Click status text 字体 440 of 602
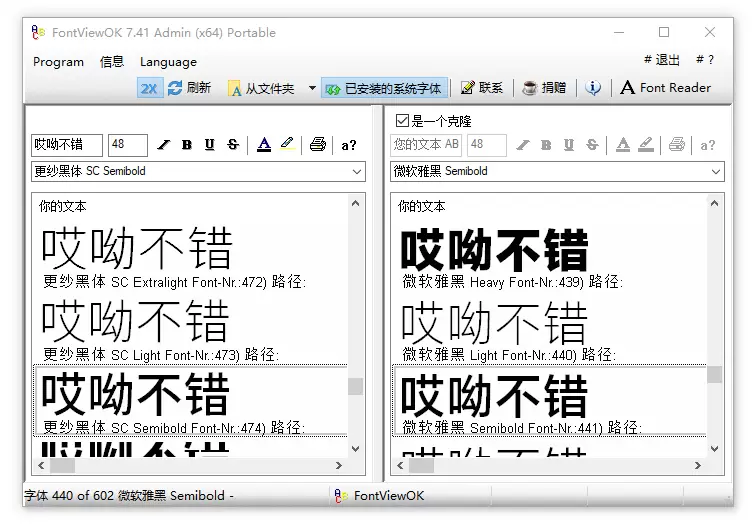This screenshot has height=526, width=753. click(69, 496)
